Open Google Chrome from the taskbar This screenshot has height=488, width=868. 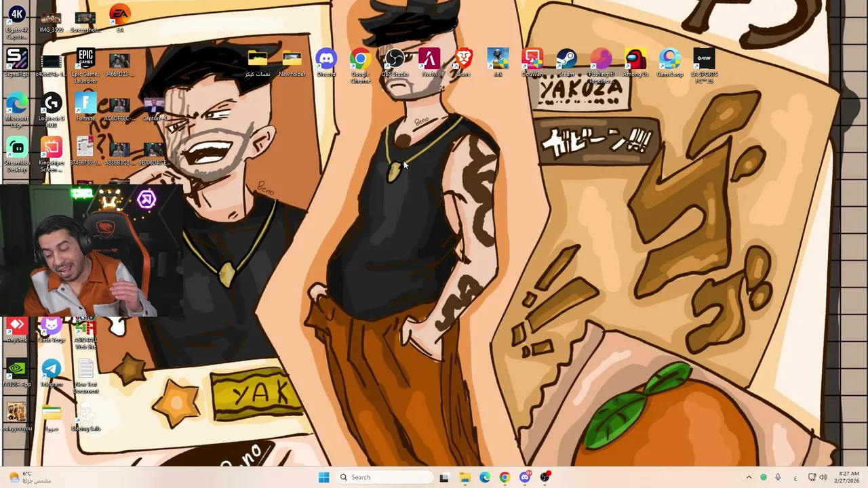(x=505, y=477)
